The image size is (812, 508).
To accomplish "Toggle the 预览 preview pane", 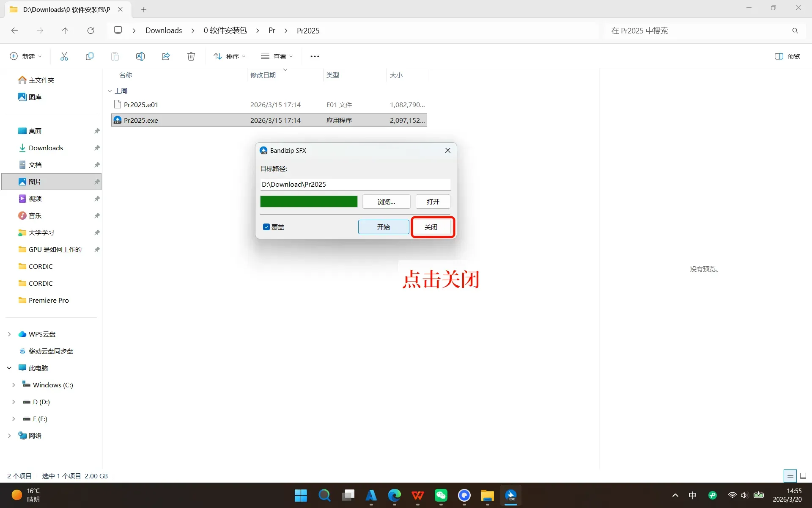I will coord(787,56).
